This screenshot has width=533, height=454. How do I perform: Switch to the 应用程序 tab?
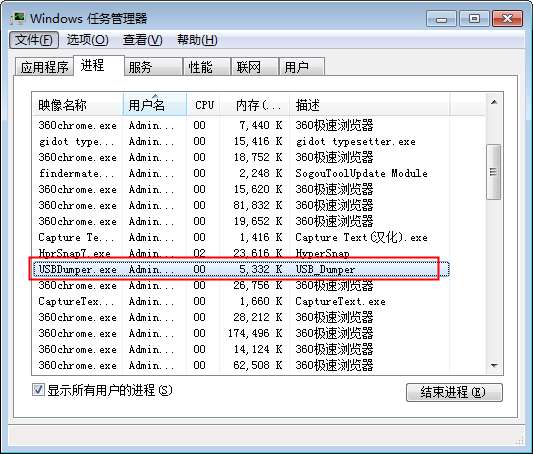(x=44, y=67)
